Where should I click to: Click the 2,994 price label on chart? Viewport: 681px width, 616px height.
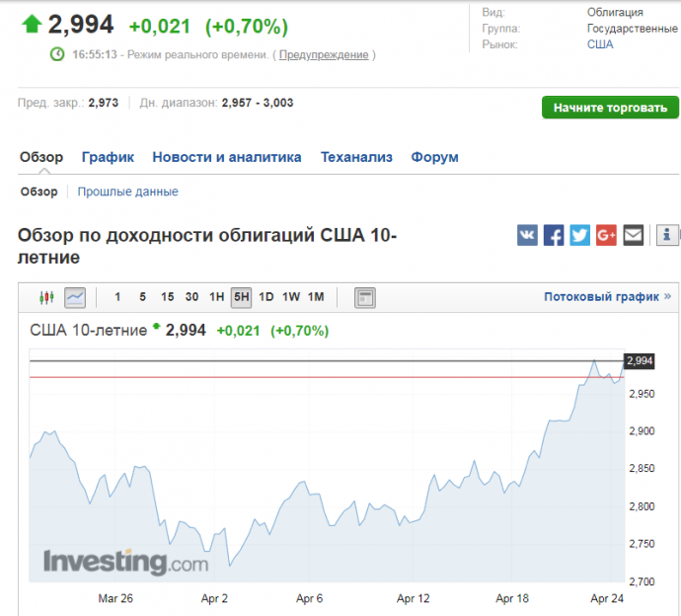click(x=640, y=360)
